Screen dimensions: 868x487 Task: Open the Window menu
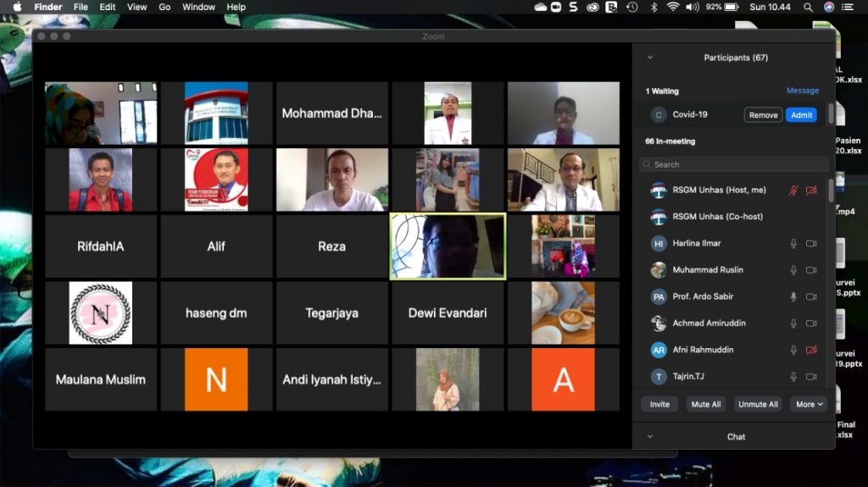click(198, 7)
